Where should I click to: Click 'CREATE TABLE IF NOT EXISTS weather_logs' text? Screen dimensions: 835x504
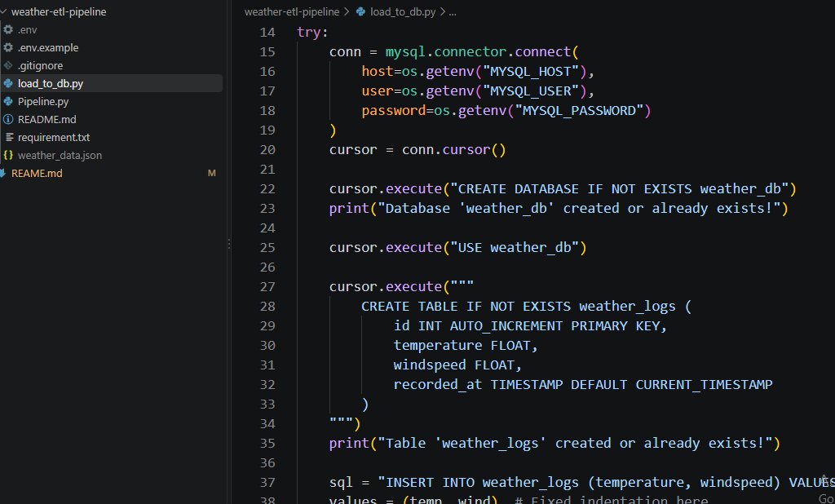tap(518, 307)
